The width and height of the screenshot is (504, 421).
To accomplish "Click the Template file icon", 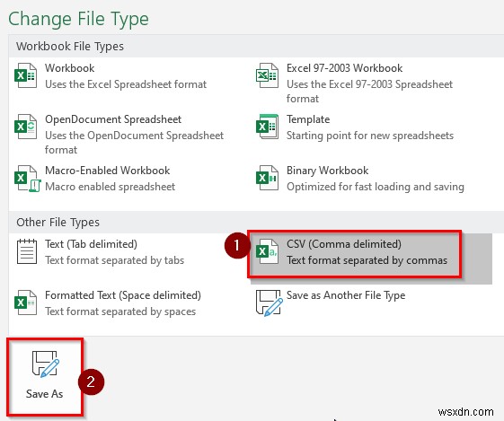I will (x=267, y=127).
